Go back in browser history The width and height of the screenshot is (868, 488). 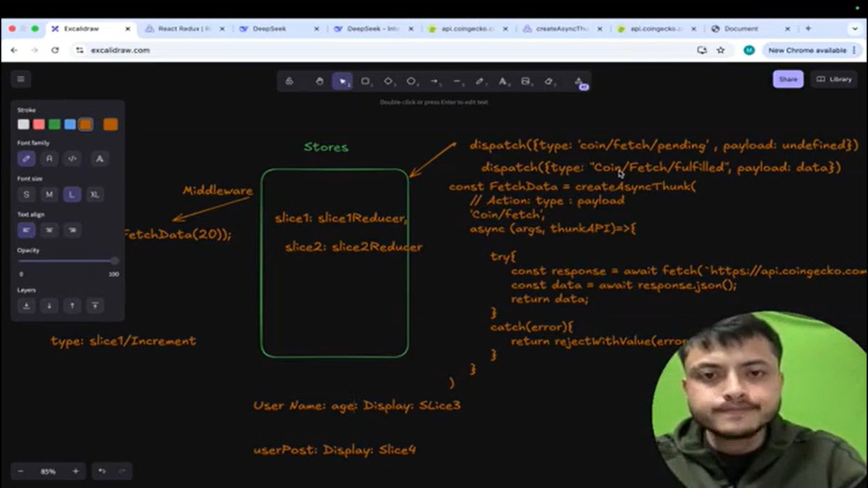click(x=14, y=50)
